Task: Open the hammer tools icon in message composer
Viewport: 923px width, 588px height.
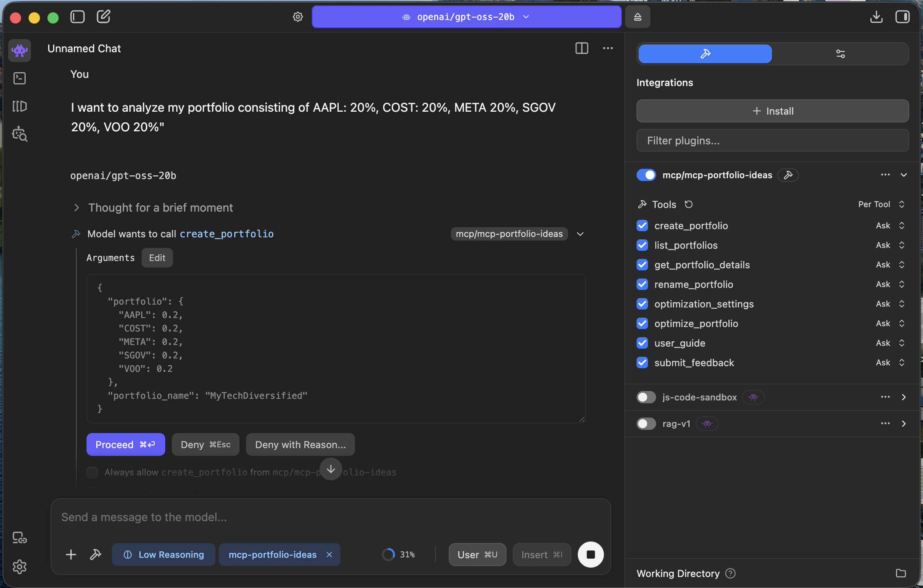Action: [x=95, y=555]
